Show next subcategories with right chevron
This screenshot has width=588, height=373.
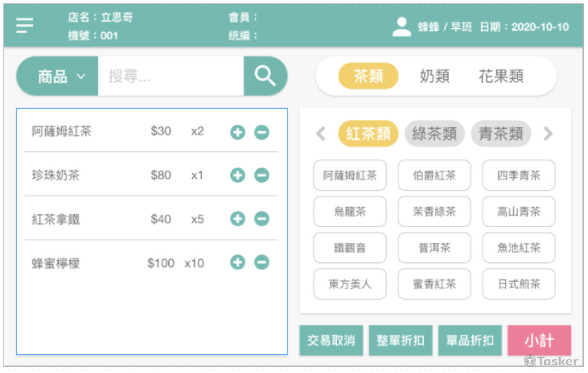pyautogui.click(x=548, y=134)
